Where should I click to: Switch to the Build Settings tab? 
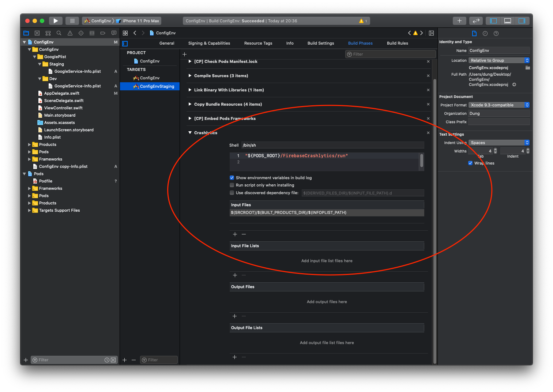tap(320, 43)
